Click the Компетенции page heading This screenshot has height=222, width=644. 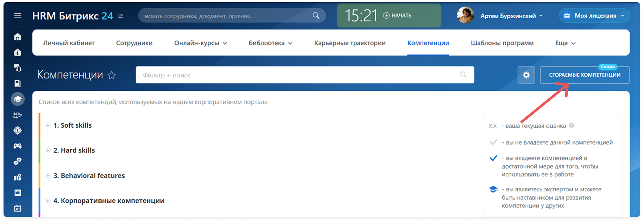pyautogui.click(x=70, y=75)
